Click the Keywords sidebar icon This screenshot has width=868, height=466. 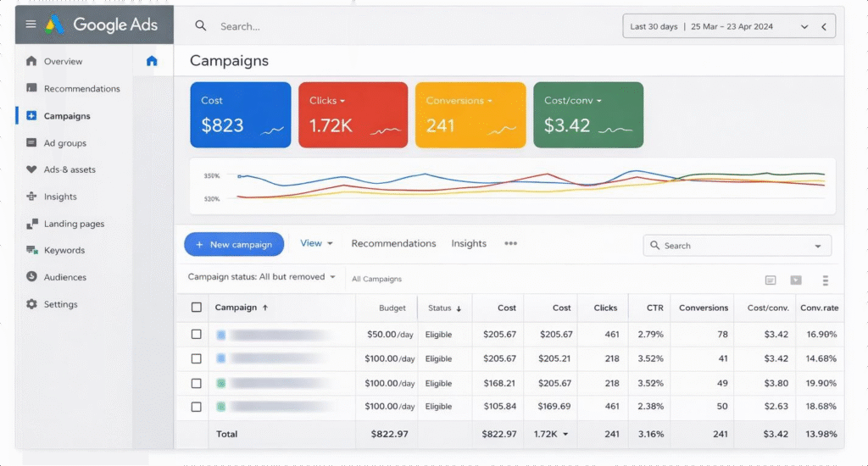coord(31,250)
